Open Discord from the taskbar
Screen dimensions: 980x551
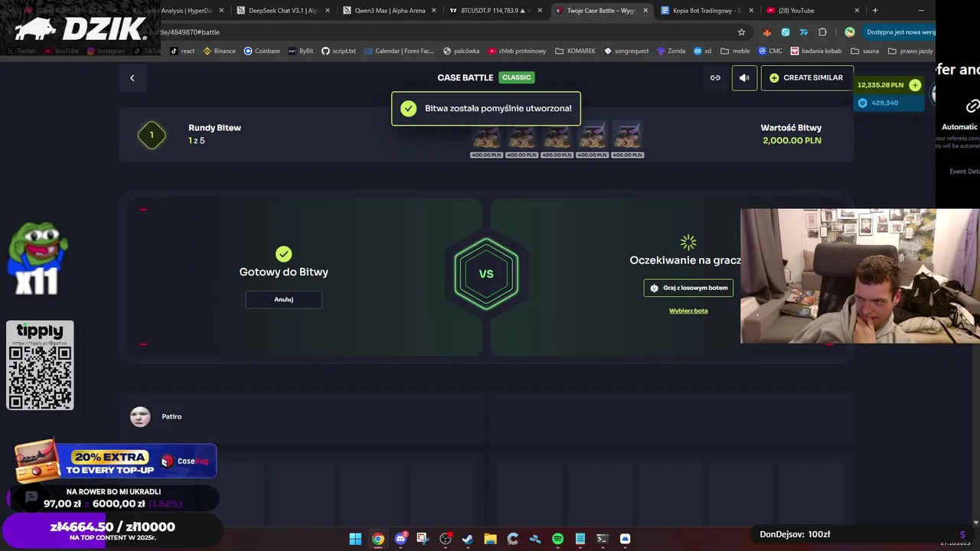tap(400, 539)
